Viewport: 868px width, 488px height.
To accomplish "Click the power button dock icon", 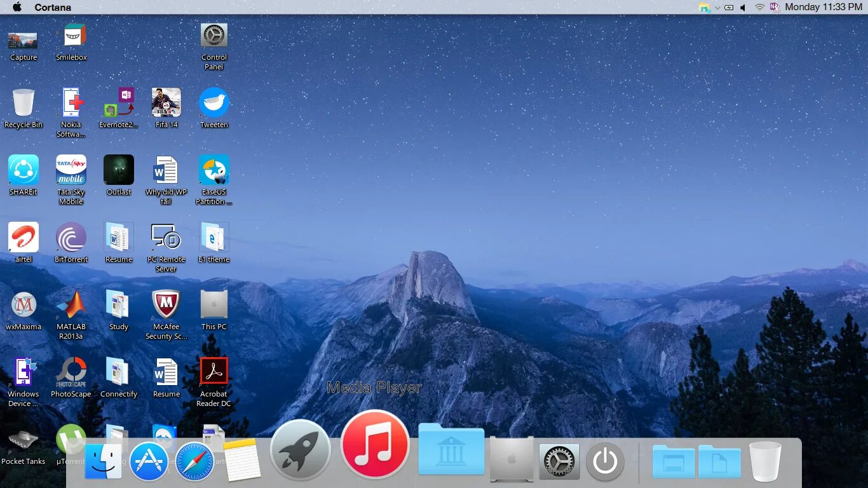I will coord(605,461).
